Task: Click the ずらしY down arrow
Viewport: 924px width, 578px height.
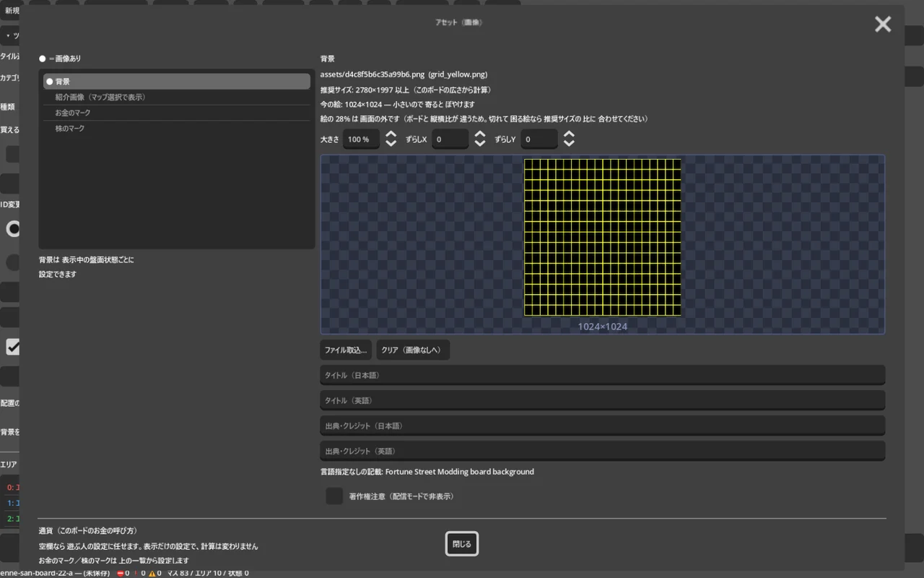Action: tap(569, 144)
